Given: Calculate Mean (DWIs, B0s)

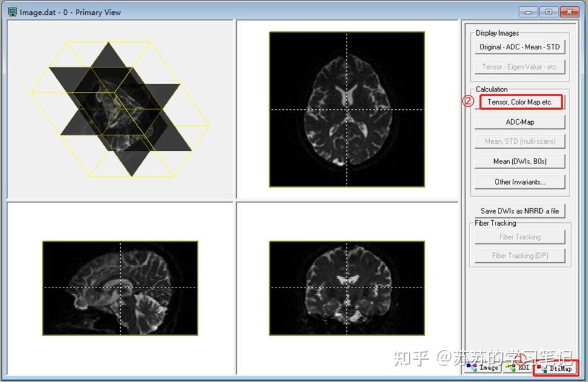Looking at the screenshot, I should pyautogui.click(x=520, y=161).
